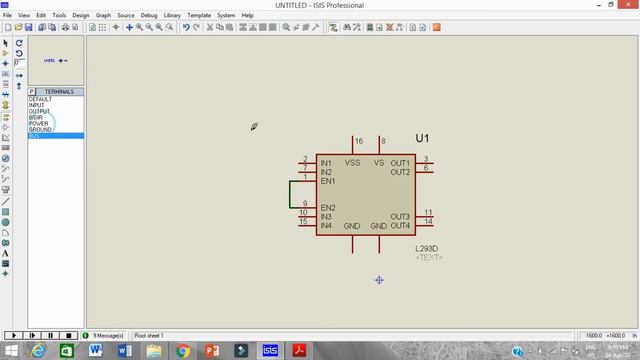Screen dimensions: 640x360
Task: Click the Step simulation button
Action: coord(32,336)
